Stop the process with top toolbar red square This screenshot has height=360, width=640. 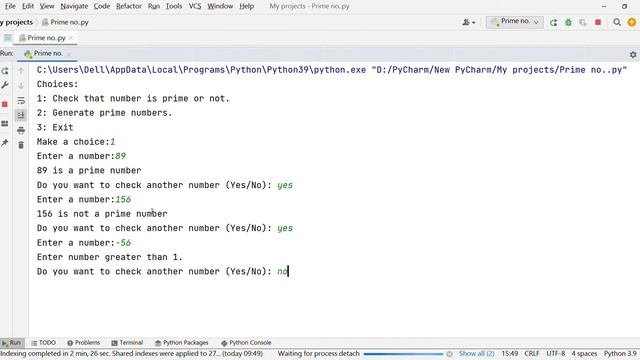click(598, 22)
